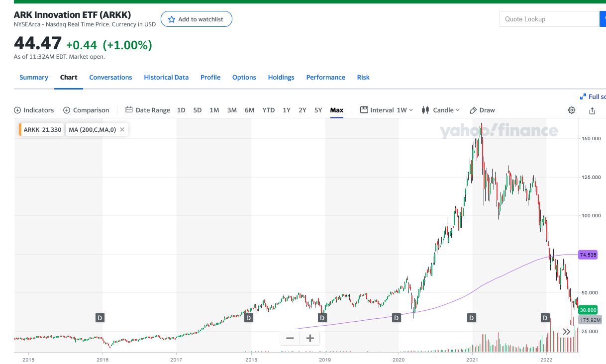The width and height of the screenshot is (606, 364).
Task: Click the purple 74.535 moving average label
Action: point(588,255)
